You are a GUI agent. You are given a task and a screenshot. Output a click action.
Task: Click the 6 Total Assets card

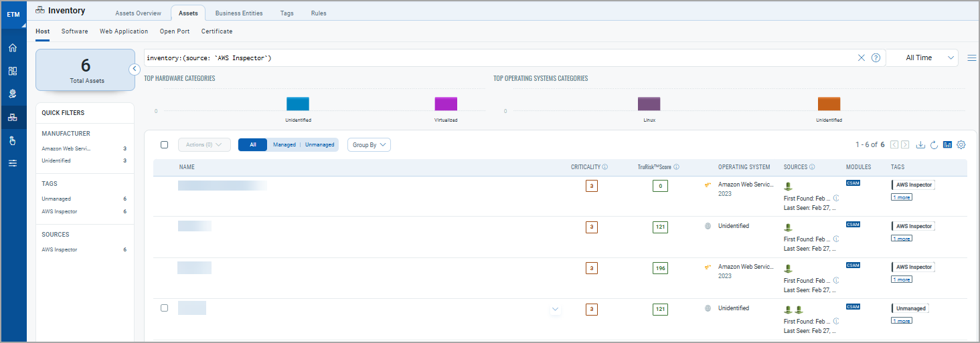[x=85, y=70]
